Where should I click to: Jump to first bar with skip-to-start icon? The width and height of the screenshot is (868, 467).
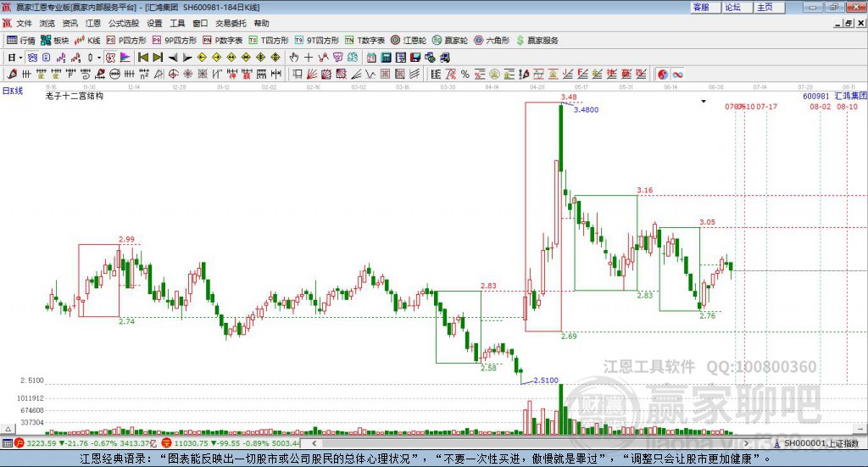(142, 58)
